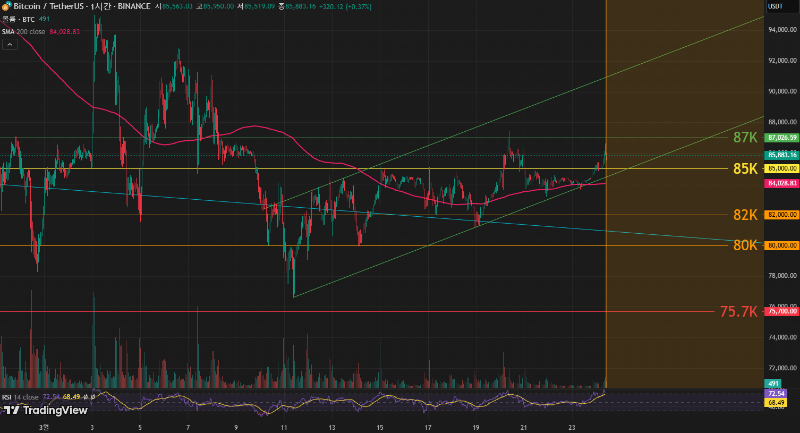Select the current price 85,883.16 axis tag

pos(780,155)
